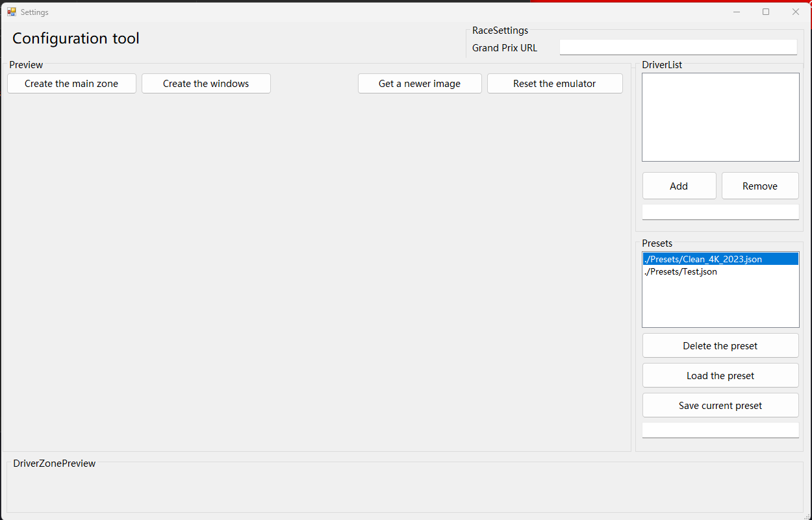Click inside the empty DriverList box
812x520 pixels.
click(720, 117)
